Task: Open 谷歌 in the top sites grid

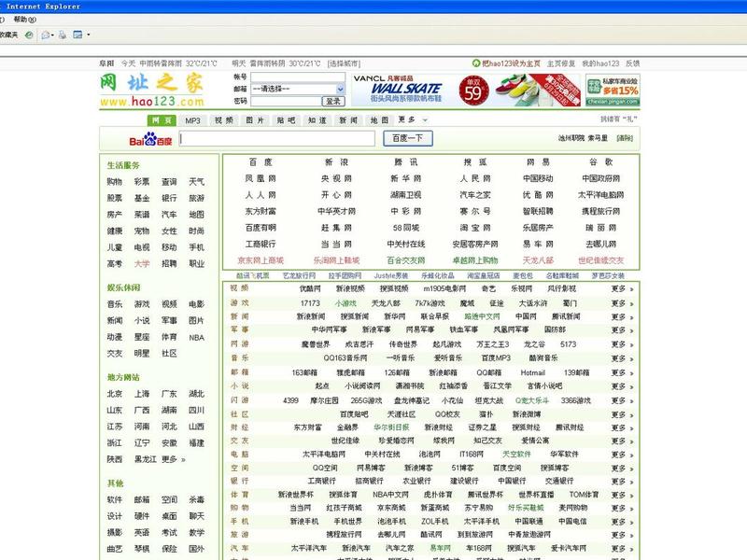Action: (600, 162)
